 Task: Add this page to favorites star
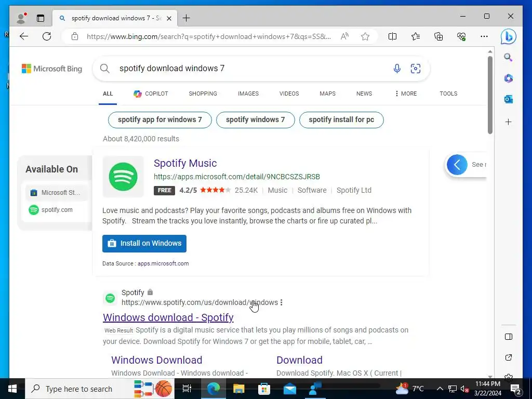click(365, 36)
